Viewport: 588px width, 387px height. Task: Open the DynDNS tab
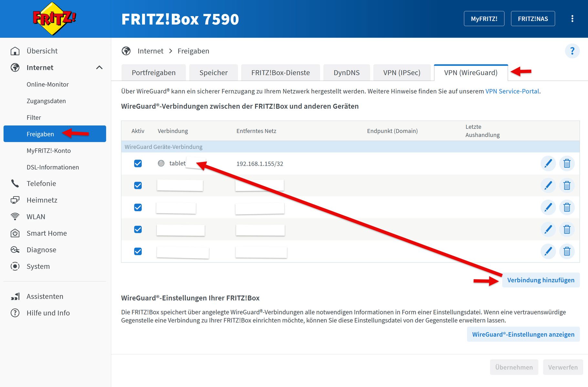346,73
